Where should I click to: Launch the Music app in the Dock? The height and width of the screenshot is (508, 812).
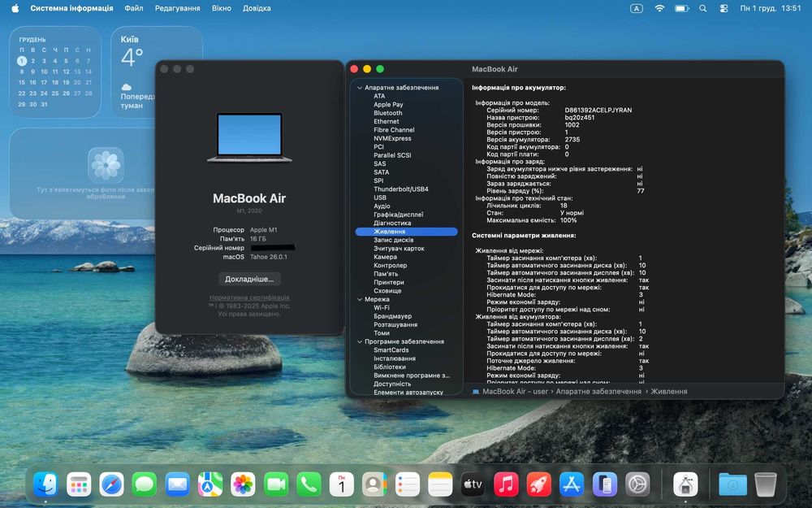(506, 484)
